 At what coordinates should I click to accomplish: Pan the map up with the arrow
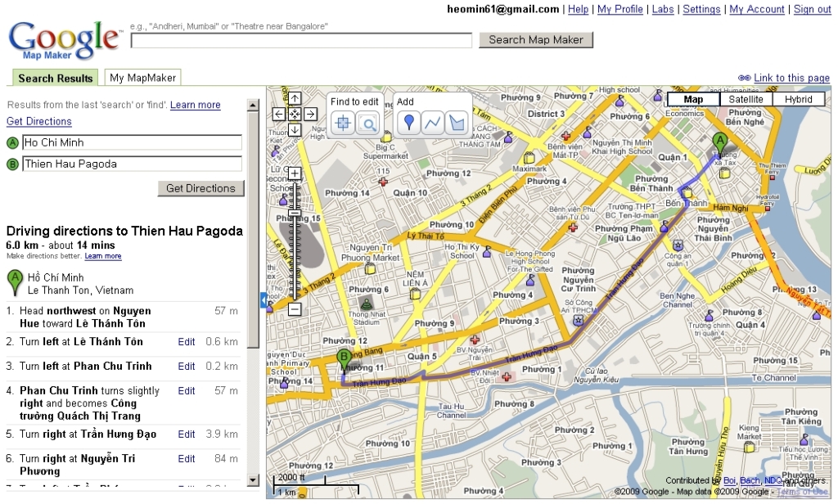[295, 98]
